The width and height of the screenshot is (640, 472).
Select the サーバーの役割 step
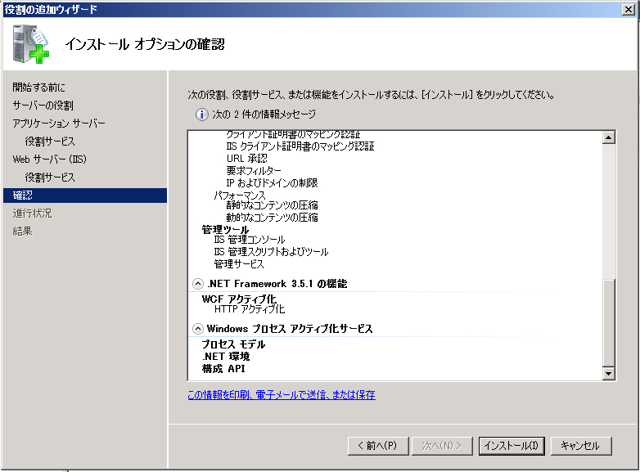43,105
